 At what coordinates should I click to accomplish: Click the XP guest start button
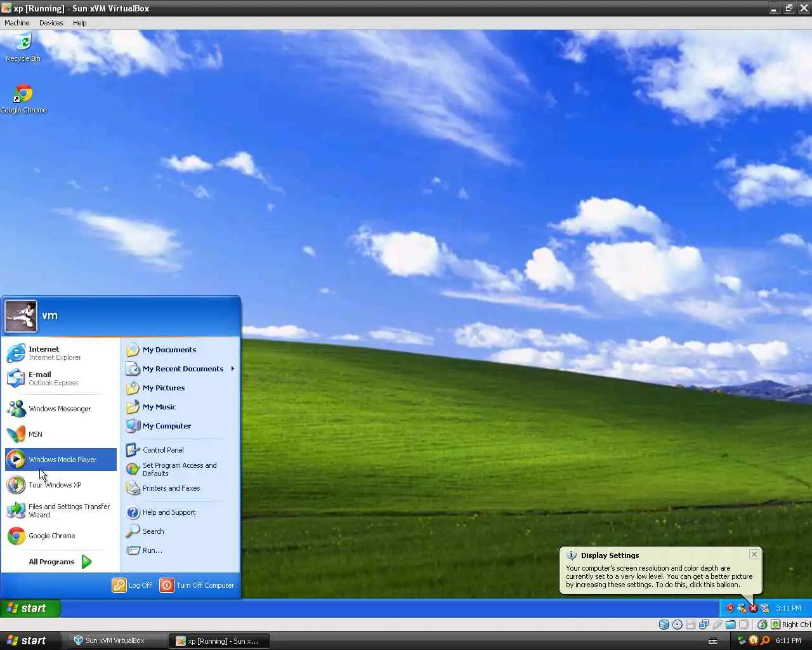30,608
